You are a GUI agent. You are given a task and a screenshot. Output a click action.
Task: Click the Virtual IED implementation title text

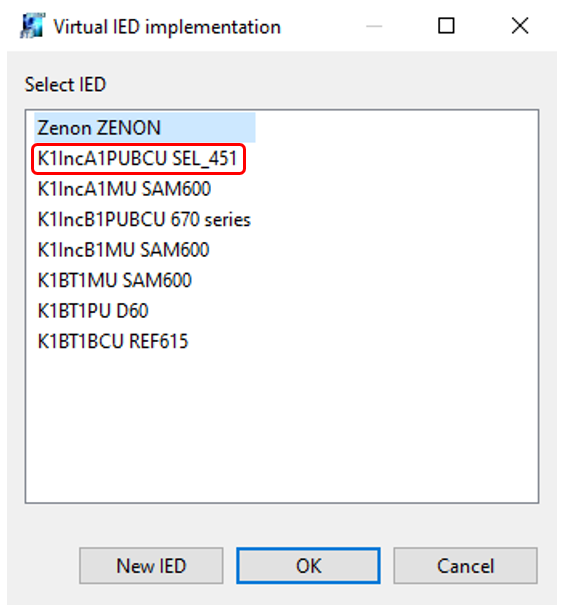click(167, 27)
